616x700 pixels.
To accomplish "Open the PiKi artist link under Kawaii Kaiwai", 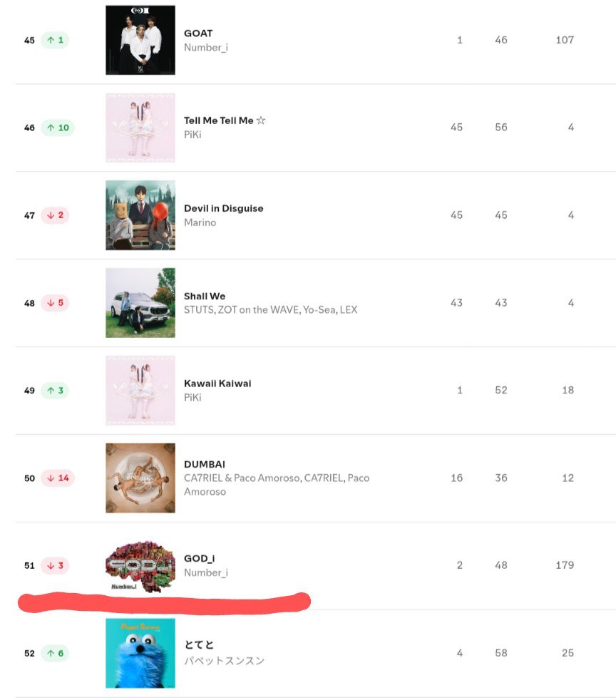I will 192,397.
